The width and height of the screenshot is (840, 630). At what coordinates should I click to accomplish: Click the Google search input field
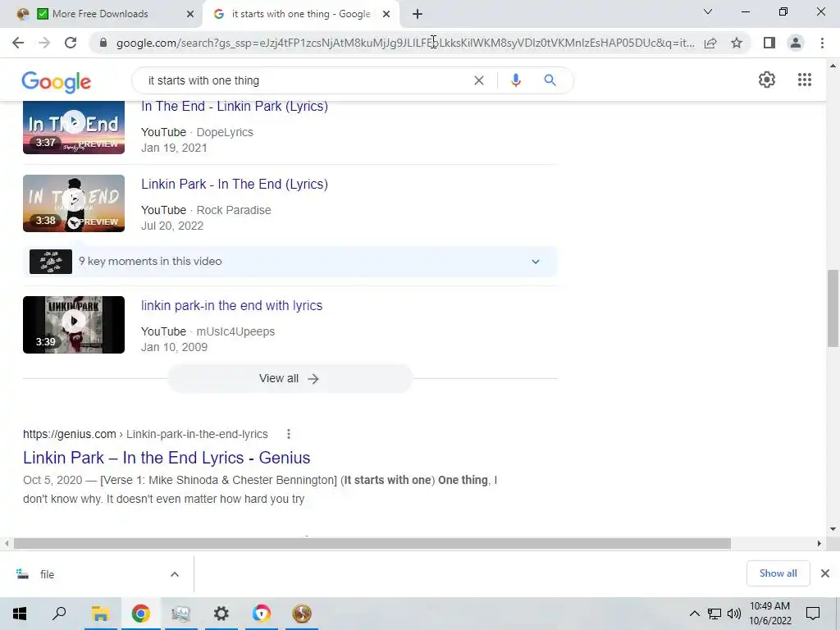(x=305, y=80)
